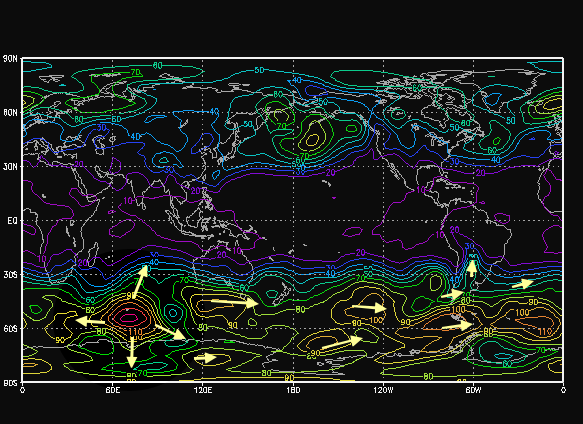The width and height of the screenshot is (583, 424).
Task: Select the yellow closed contour in North Pacific
Action: (312, 140)
